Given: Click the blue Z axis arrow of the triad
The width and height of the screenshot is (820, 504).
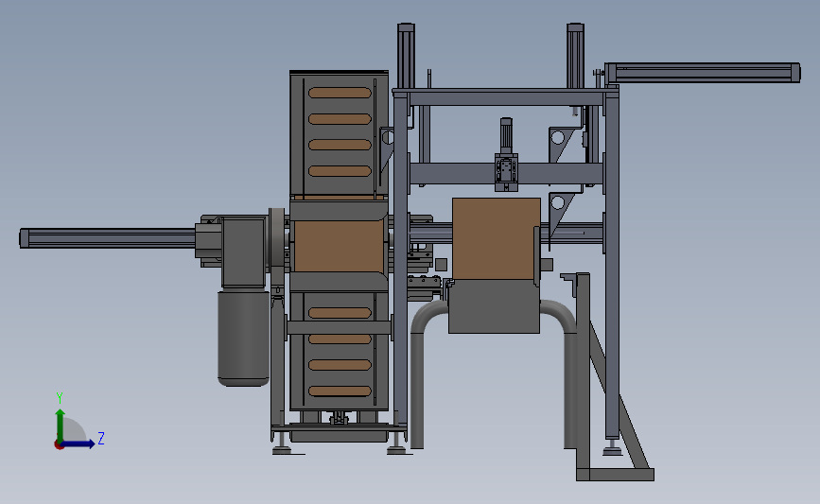Looking at the screenshot, I should click(79, 443).
